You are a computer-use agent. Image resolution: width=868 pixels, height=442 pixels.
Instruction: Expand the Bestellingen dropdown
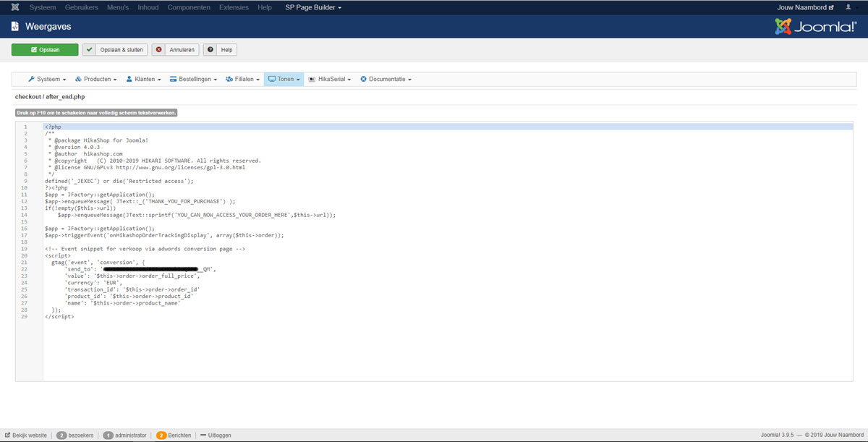tap(193, 79)
